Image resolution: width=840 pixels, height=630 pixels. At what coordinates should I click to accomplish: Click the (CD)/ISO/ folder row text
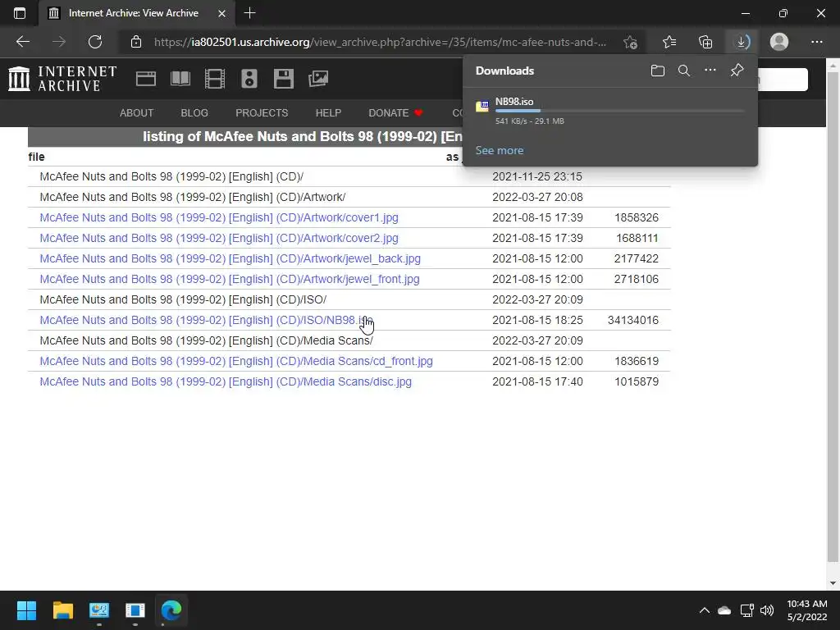pyautogui.click(x=183, y=299)
